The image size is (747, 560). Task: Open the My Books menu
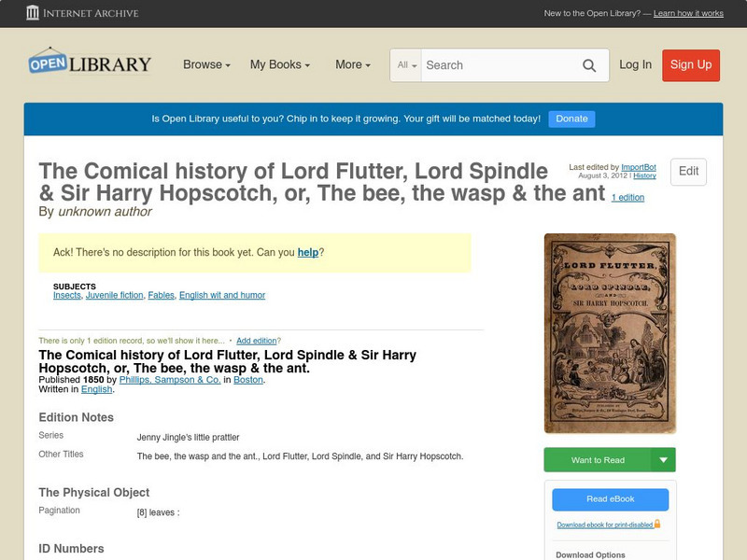(282, 65)
